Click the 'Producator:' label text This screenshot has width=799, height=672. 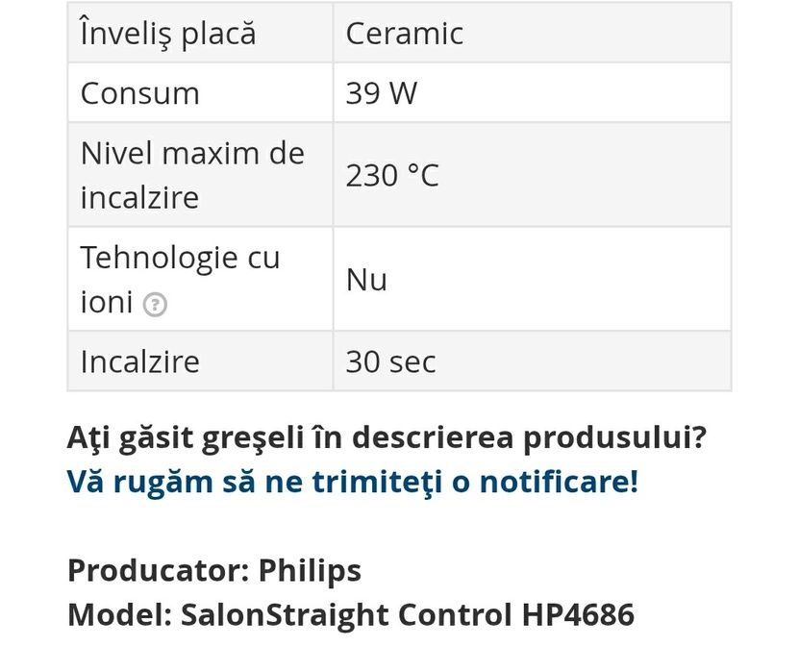[158, 570]
